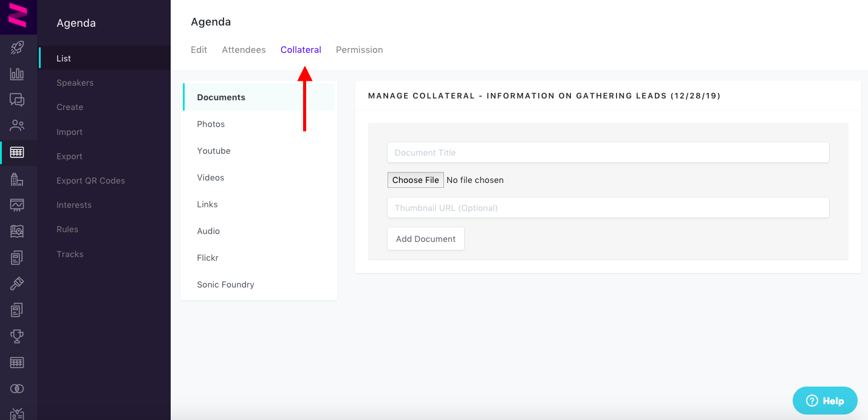Open the paintbrush design icon

click(17, 283)
